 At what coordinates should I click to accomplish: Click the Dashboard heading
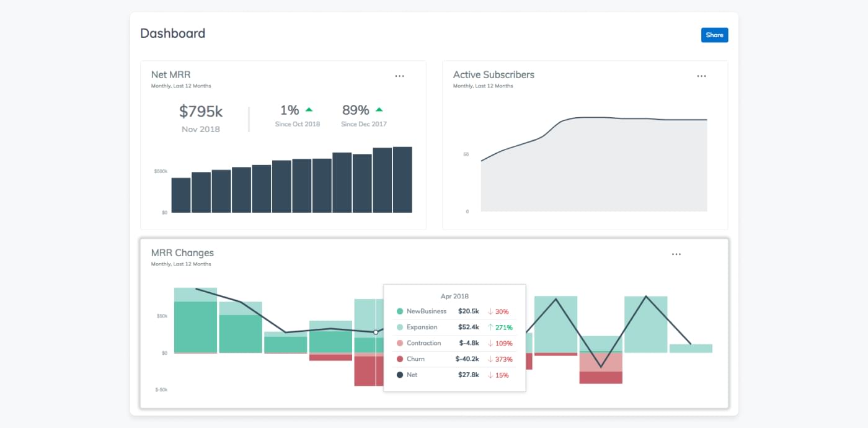(x=172, y=33)
